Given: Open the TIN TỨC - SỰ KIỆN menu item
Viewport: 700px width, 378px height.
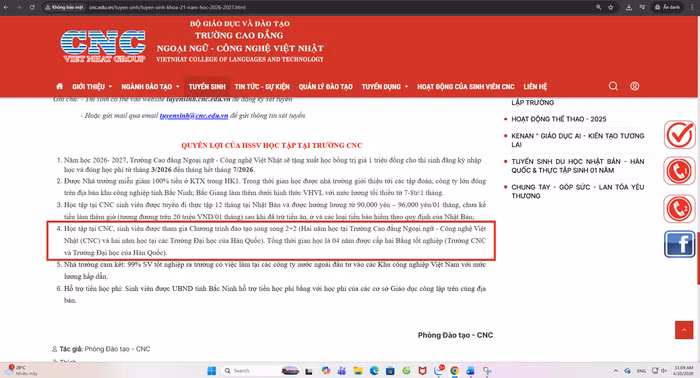Looking at the screenshot, I should point(262,87).
